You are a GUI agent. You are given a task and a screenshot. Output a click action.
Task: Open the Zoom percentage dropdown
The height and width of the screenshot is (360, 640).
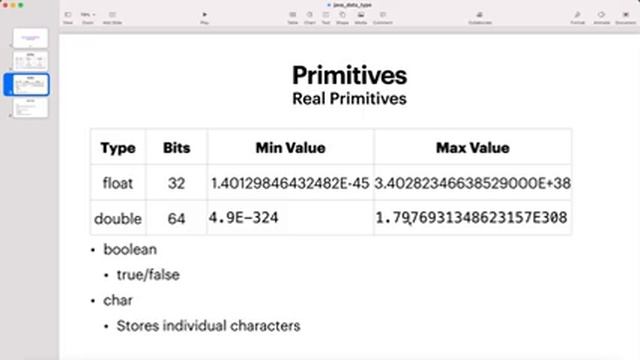point(87,18)
